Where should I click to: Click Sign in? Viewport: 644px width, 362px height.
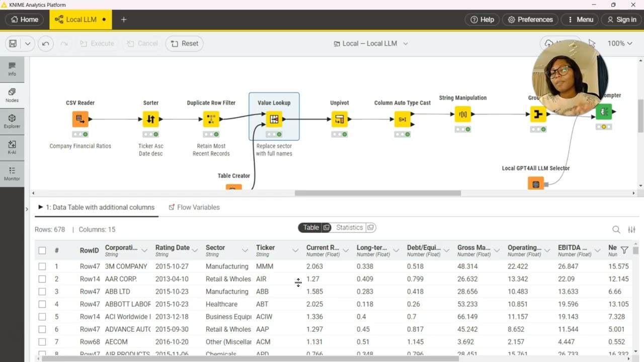tap(622, 20)
